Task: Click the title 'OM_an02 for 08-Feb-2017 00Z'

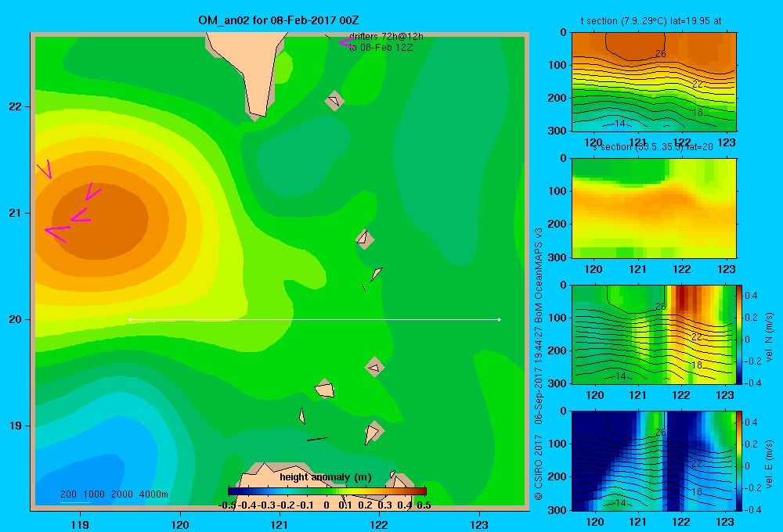Action: [279, 20]
